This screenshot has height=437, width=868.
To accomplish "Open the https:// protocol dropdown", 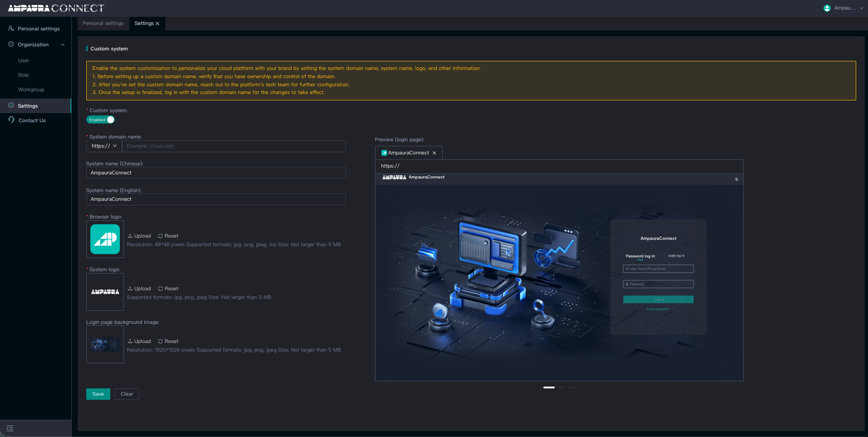I will (x=104, y=146).
